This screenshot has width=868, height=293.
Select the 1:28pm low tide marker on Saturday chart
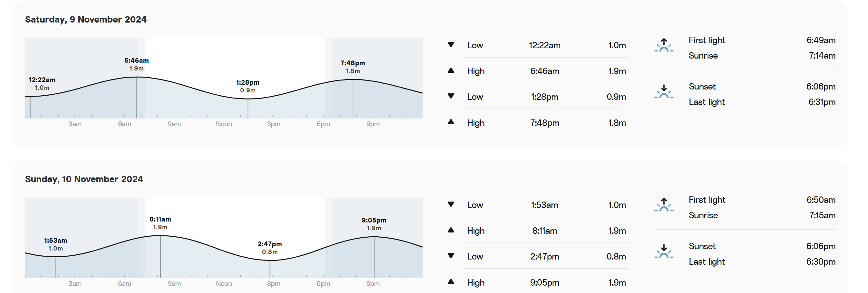tap(248, 86)
